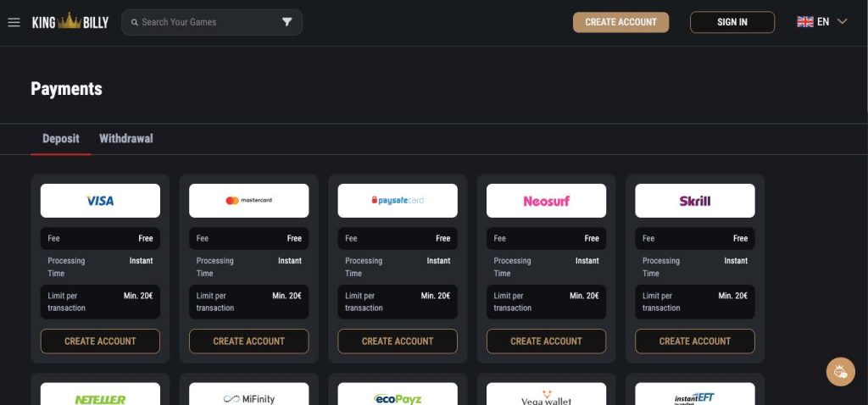Click Create Account under Neosurf
The height and width of the screenshot is (405, 868).
(547, 341)
